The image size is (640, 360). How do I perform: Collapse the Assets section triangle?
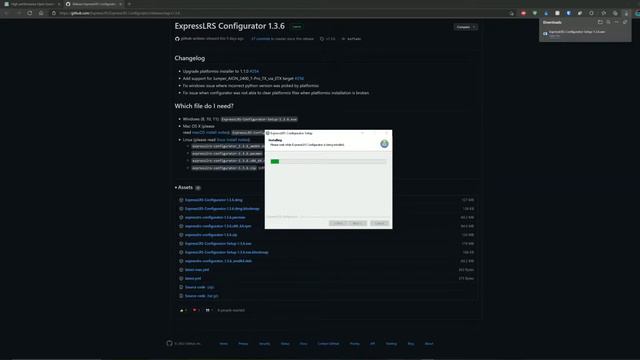coord(176,187)
